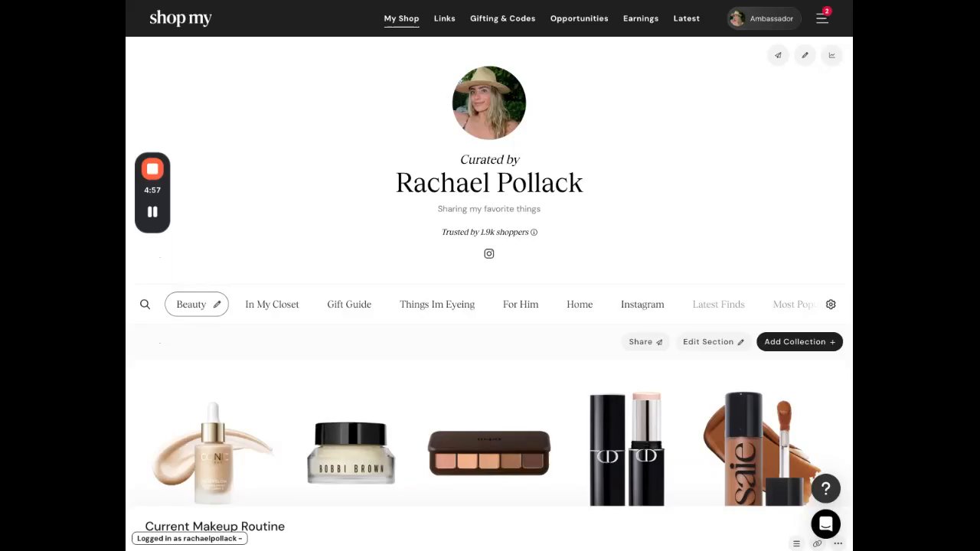Click the share paper-plane icon at top right
980x551 pixels.
[x=778, y=55]
